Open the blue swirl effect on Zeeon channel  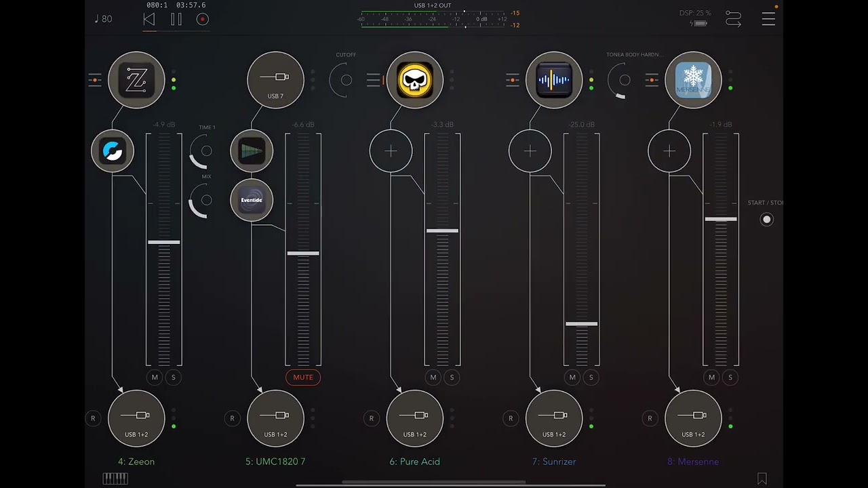pyautogui.click(x=113, y=151)
